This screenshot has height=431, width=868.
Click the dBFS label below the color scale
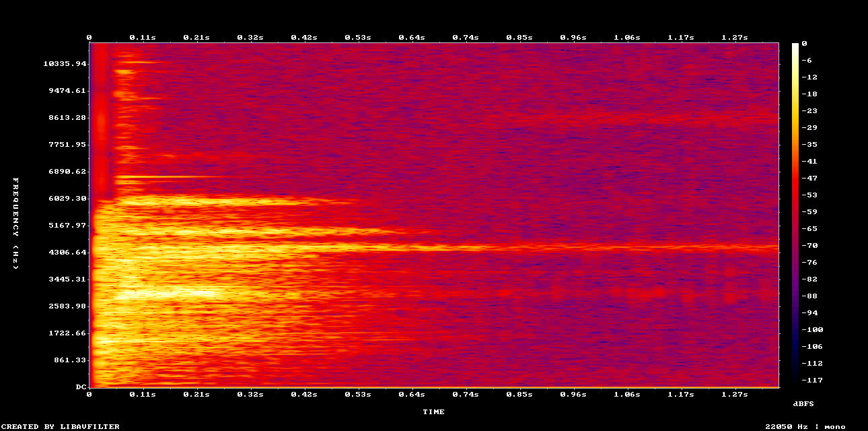[802, 404]
